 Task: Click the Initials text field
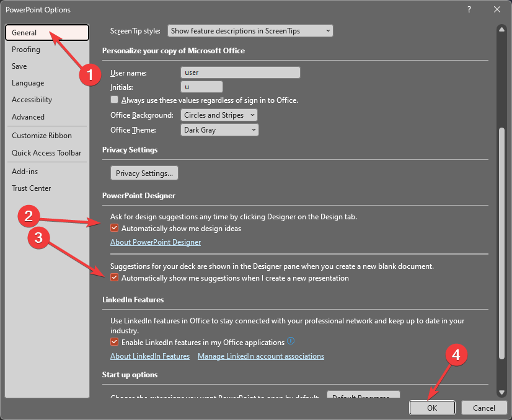(x=201, y=87)
